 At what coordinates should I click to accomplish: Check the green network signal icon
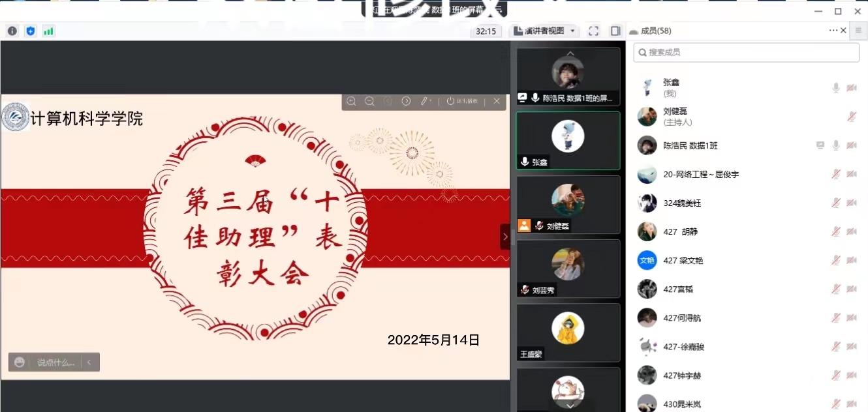pyautogui.click(x=48, y=31)
